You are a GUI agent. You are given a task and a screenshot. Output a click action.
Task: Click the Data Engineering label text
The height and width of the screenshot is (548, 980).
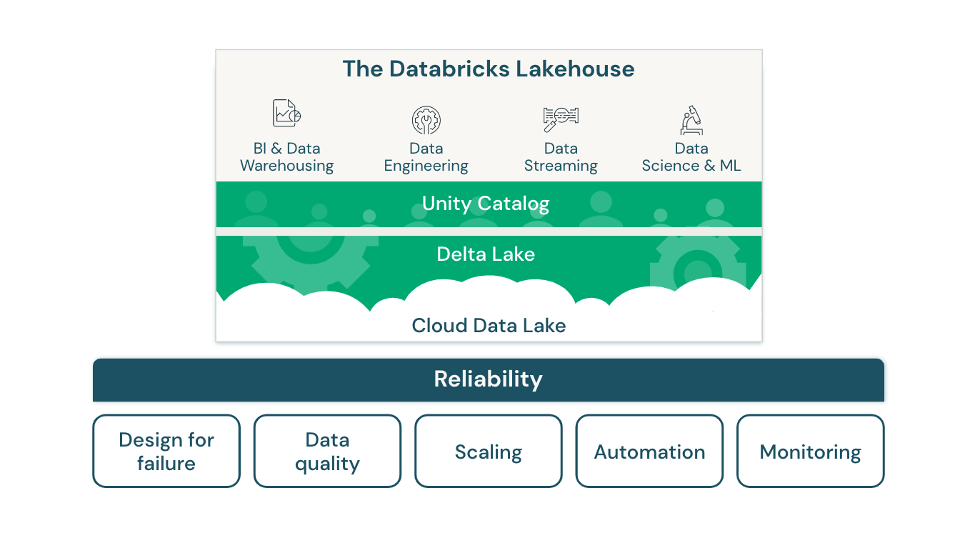click(426, 157)
